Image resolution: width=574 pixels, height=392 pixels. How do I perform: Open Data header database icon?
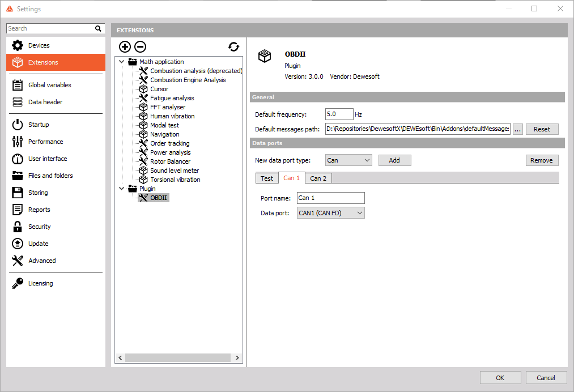tap(17, 102)
